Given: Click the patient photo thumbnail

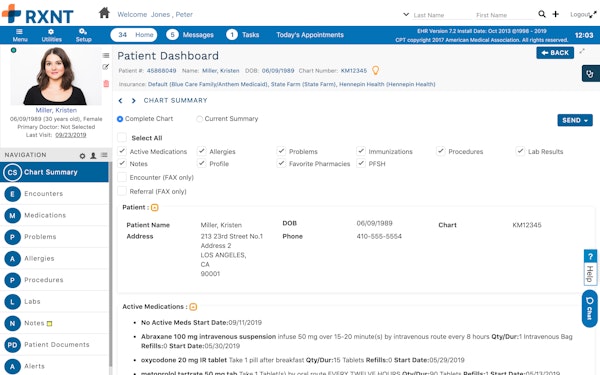Looking at the screenshot, I should click(56, 76).
